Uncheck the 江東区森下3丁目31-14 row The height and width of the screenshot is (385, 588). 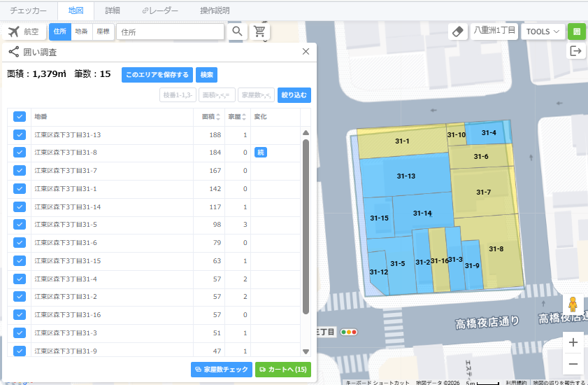click(x=20, y=207)
